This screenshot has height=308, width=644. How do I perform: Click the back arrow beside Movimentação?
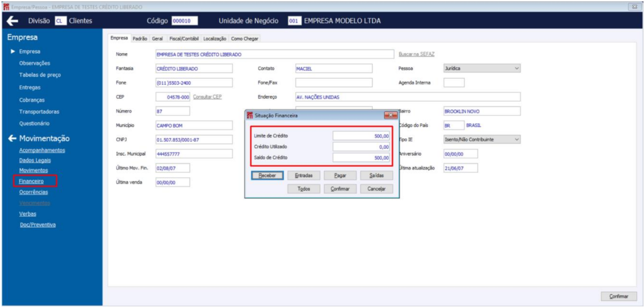[12, 139]
